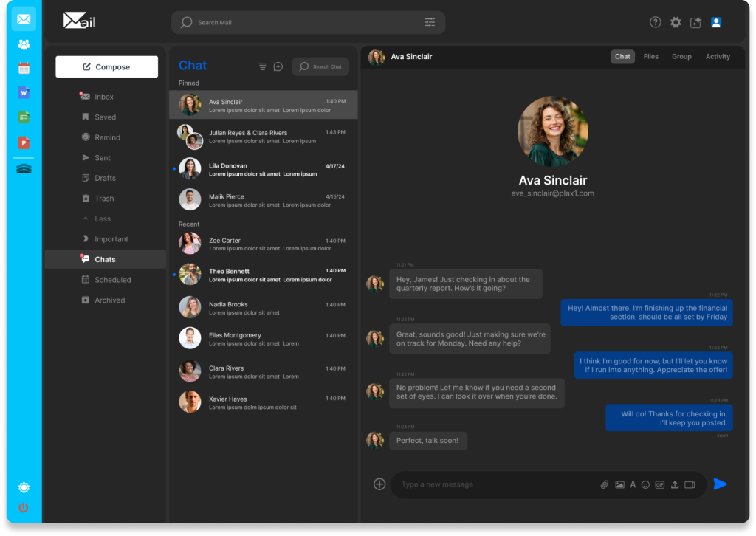Attach a file with the paperclip icon
756x536 pixels.
coord(604,485)
